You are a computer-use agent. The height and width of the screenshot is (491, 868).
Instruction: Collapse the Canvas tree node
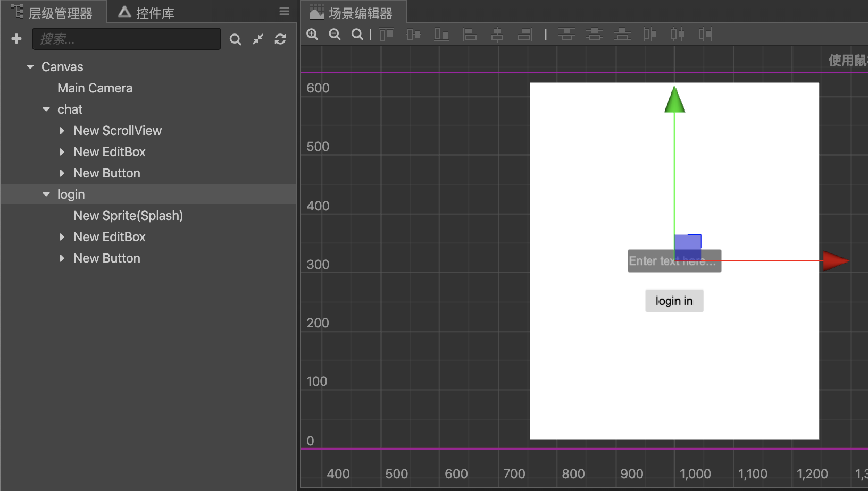tap(30, 66)
